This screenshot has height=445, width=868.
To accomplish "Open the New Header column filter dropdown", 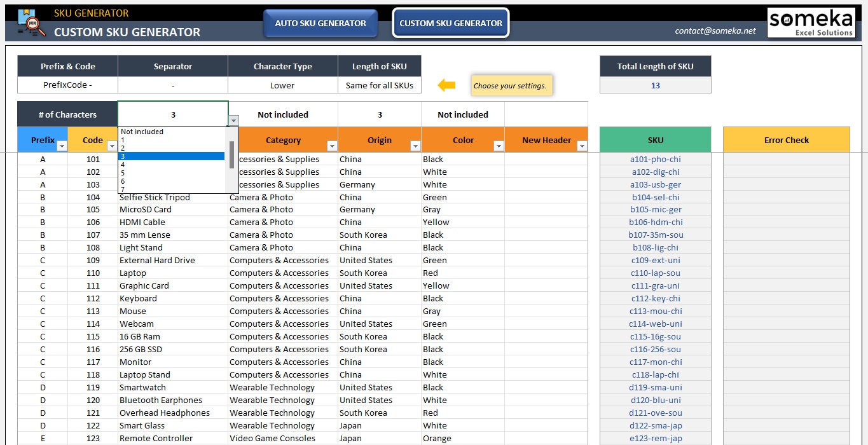I will pyautogui.click(x=582, y=146).
